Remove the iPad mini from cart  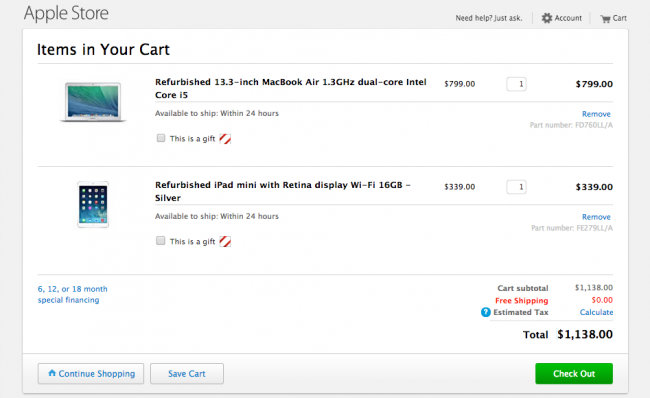[596, 217]
